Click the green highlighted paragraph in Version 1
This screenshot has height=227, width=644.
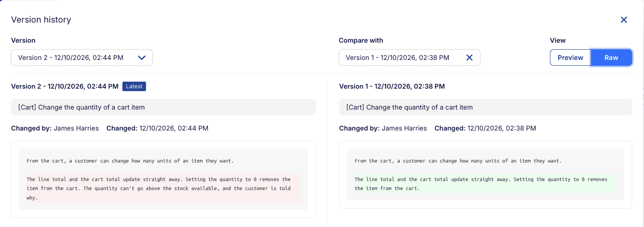coord(485,184)
